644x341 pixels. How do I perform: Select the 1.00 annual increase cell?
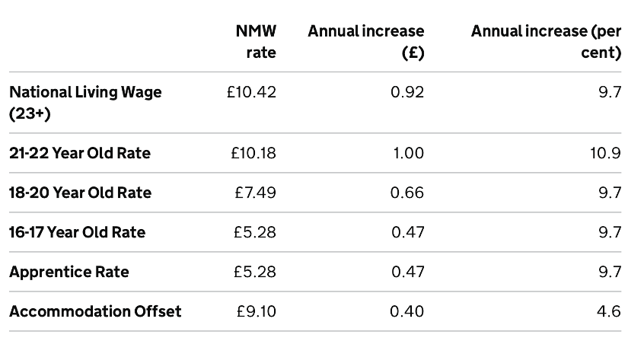pyautogui.click(x=408, y=153)
